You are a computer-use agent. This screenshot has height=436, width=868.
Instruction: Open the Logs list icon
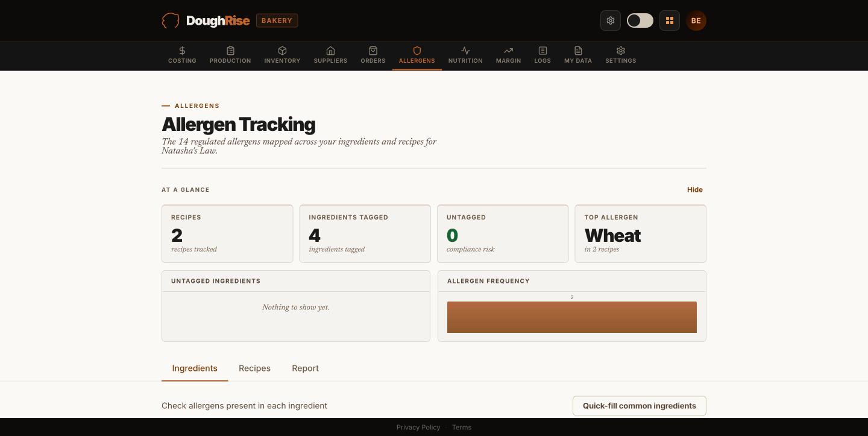pyautogui.click(x=542, y=51)
